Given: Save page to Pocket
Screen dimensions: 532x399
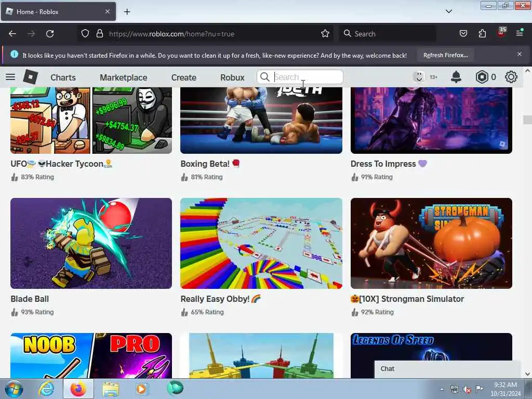Looking at the screenshot, I should 463,34.
